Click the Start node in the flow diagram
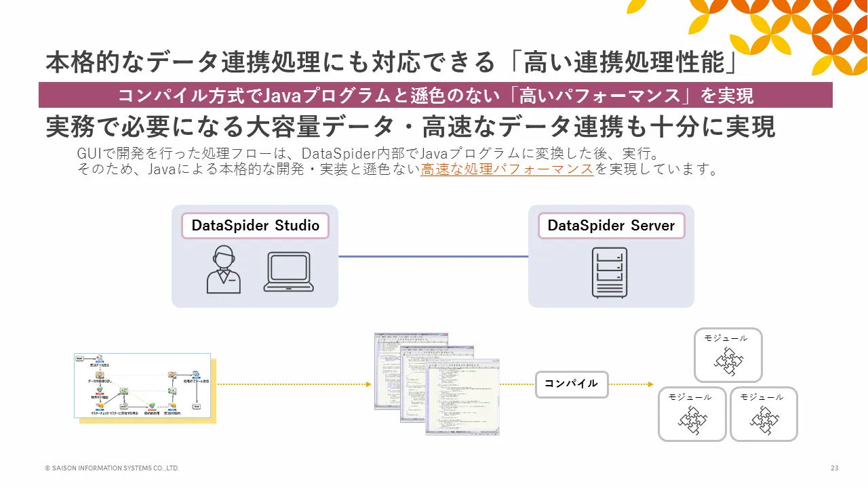Screen dimensions: 868x488 tap(81, 357)
